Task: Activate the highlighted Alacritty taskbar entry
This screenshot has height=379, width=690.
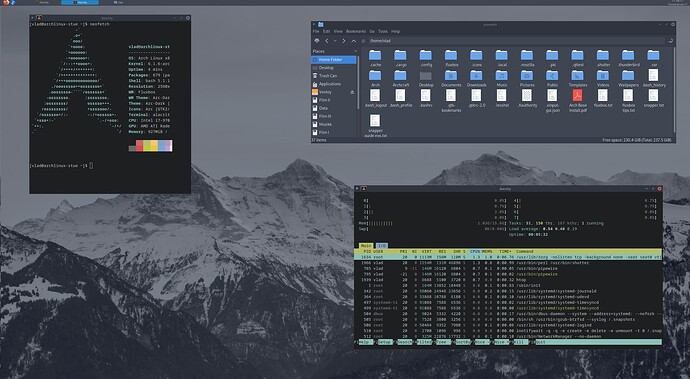Action: coord(80,2)
